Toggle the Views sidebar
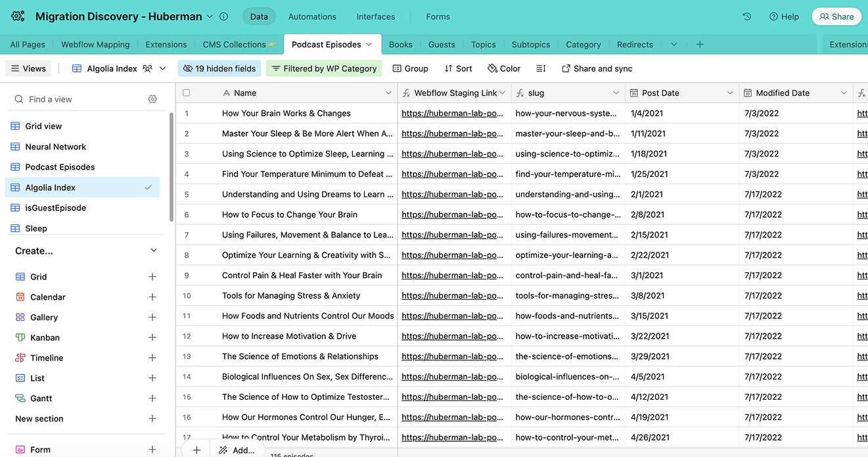Screen dimensions: 868x457 (28, 68)
